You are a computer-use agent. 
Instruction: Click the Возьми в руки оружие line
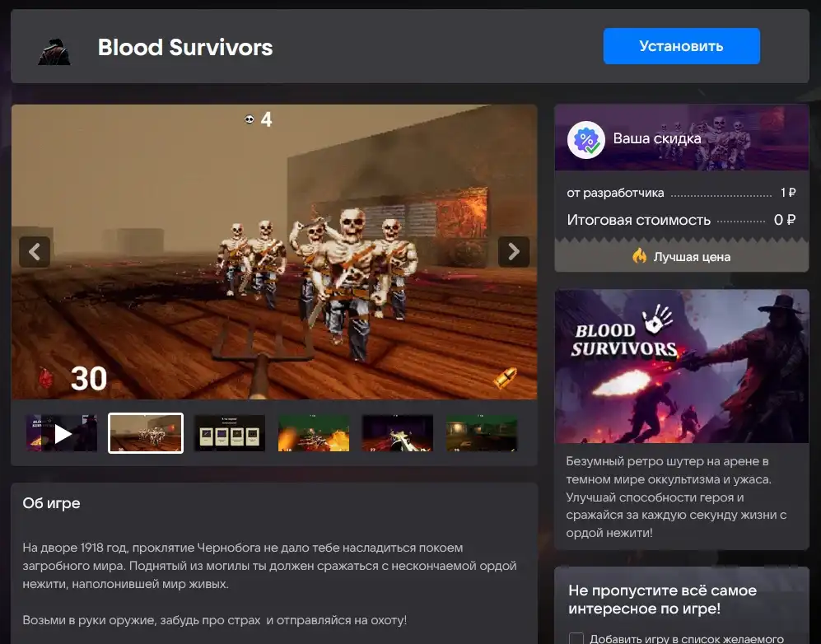click(215, 620)
